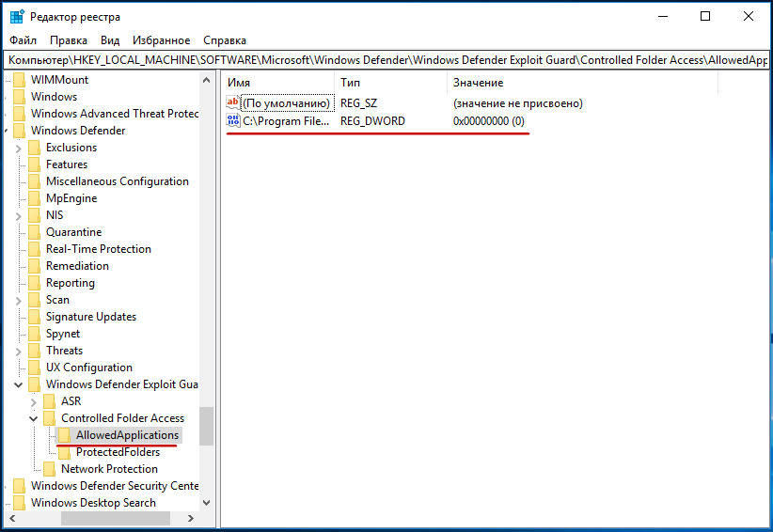Screen dimensions: 773x532
Task: Select the ASR folder icon
Action: click(x=49, y=401)
